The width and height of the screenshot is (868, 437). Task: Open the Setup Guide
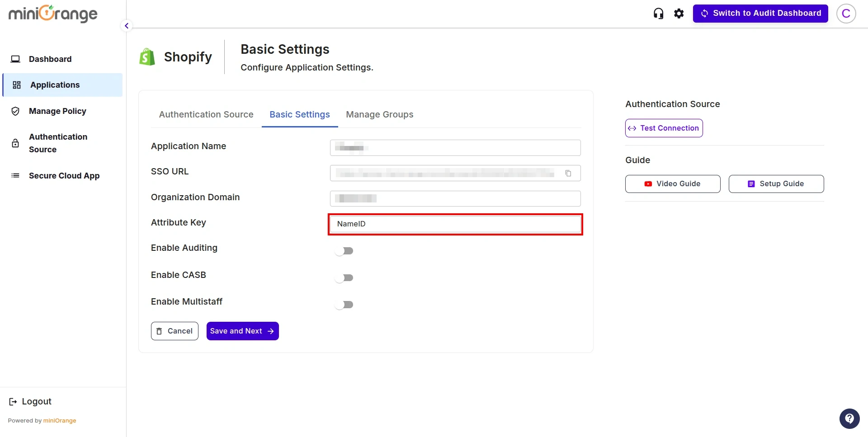776,183
